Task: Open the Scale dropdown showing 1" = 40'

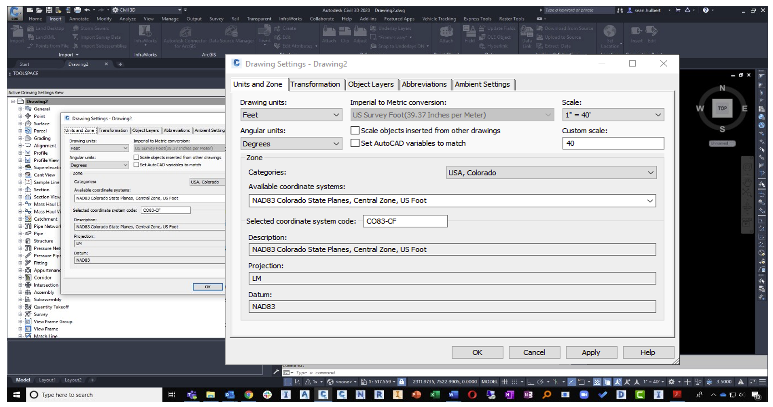Action: [613, 115]
